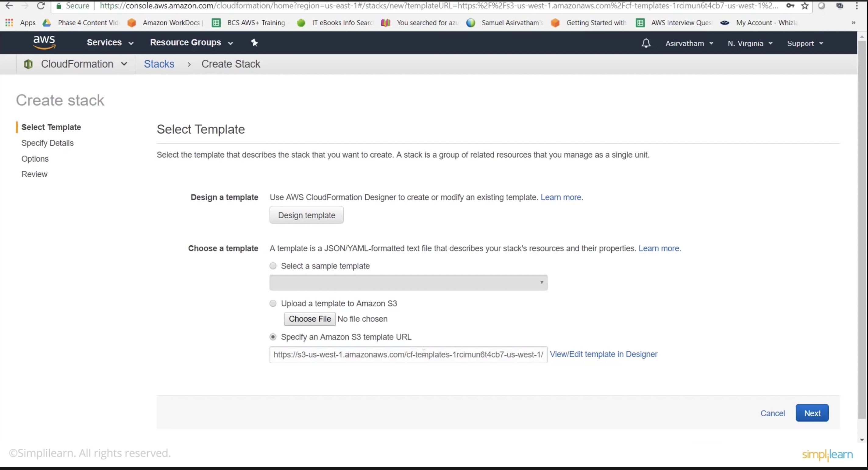Go to Stacks breadcrumb link
This screenshot has width=868, height=470.
159,64
